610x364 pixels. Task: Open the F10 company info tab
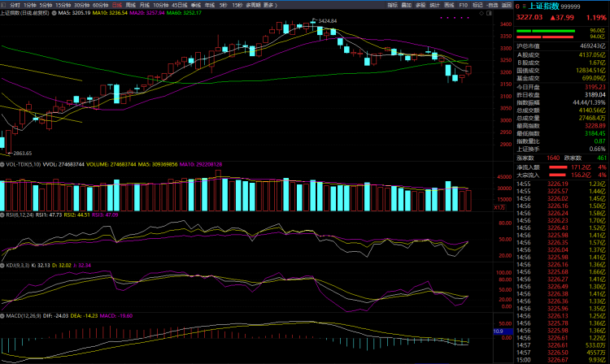point(464,4)
